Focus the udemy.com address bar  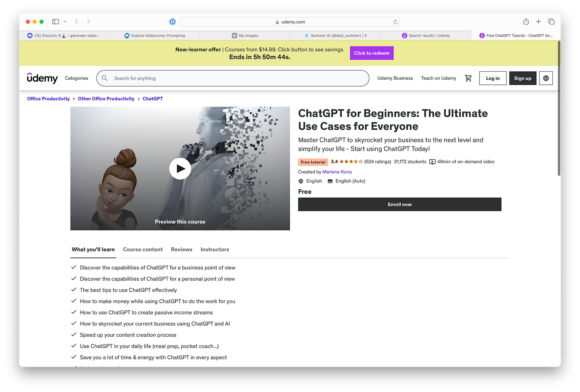(290, 22)
